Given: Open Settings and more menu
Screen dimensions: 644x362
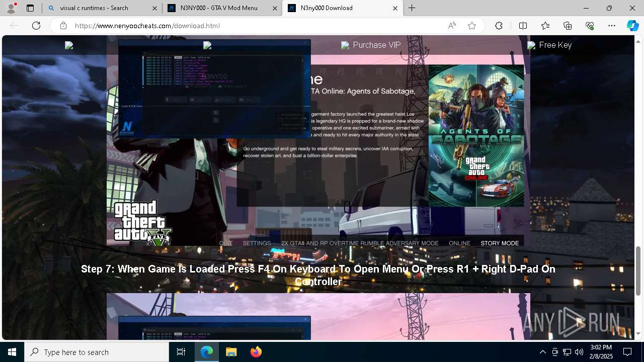Looking at the screenshot, I should click(x=612, y=26).
